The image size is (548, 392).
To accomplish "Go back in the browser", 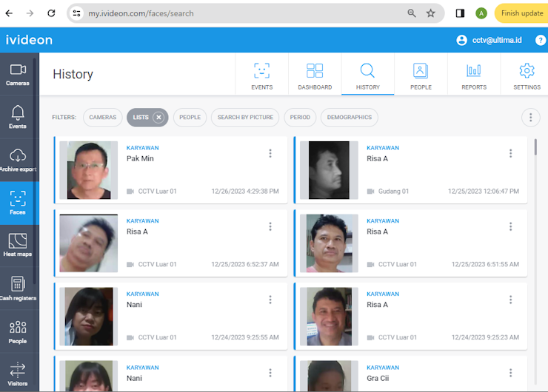I will tap(9, 13).
